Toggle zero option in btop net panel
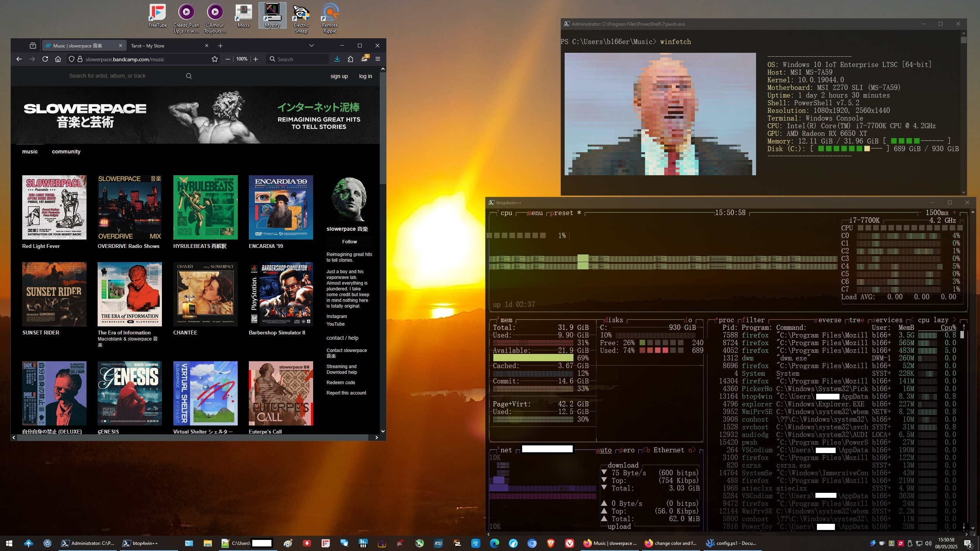980x551 pixels. point(627,450)
